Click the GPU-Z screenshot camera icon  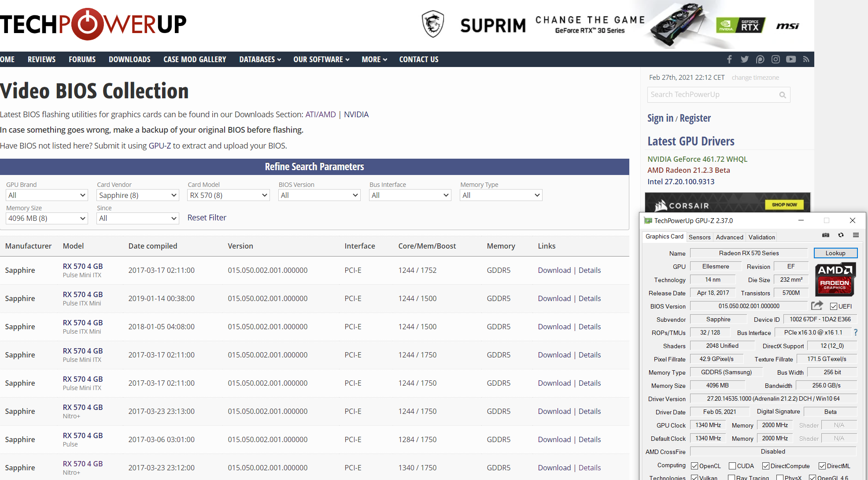click(x=826, y=235)
